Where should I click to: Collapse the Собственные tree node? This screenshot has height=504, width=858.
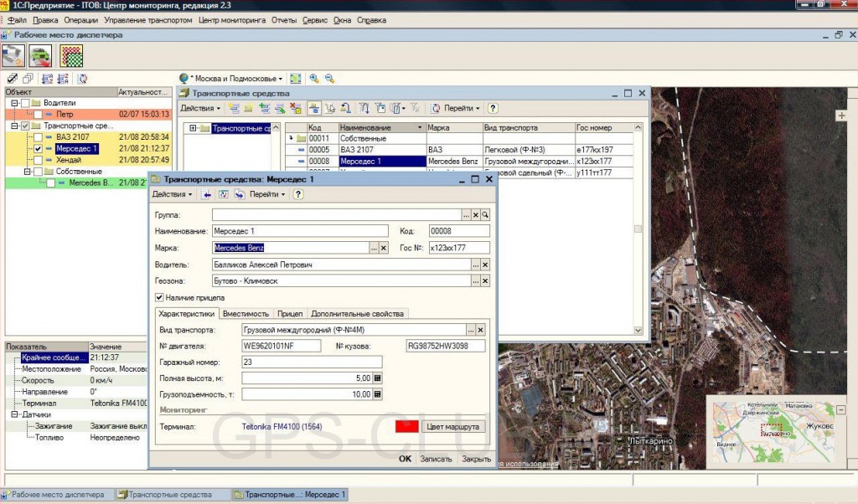(x=27, y=172)
